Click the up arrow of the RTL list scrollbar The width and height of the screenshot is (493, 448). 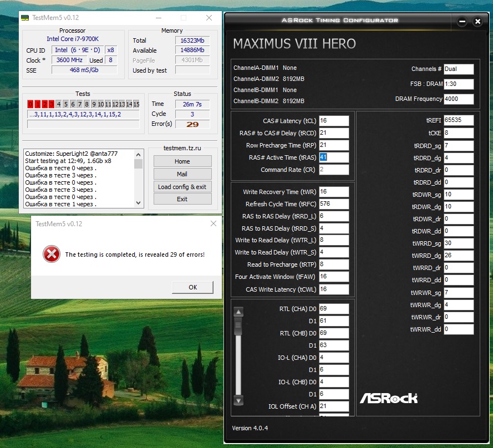[238, 312]
